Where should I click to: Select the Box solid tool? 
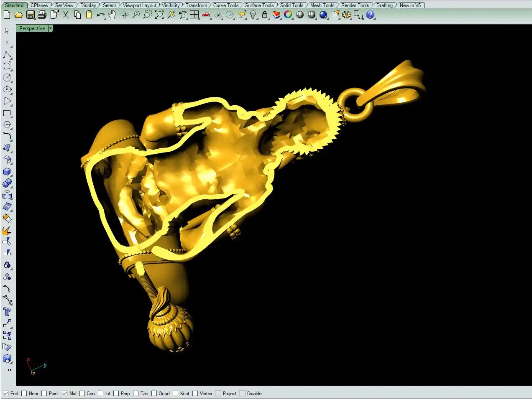click(7, 172)
